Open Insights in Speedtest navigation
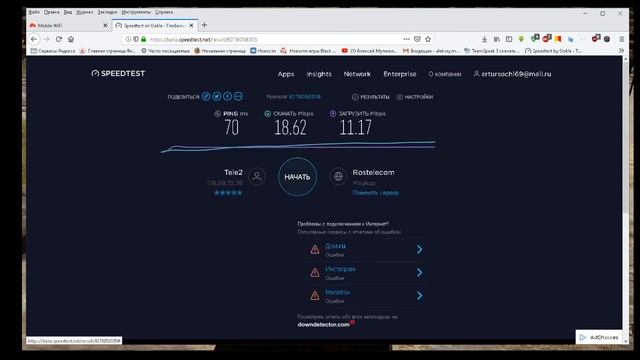This screenshot has width=640, height=360. [319, 74]
